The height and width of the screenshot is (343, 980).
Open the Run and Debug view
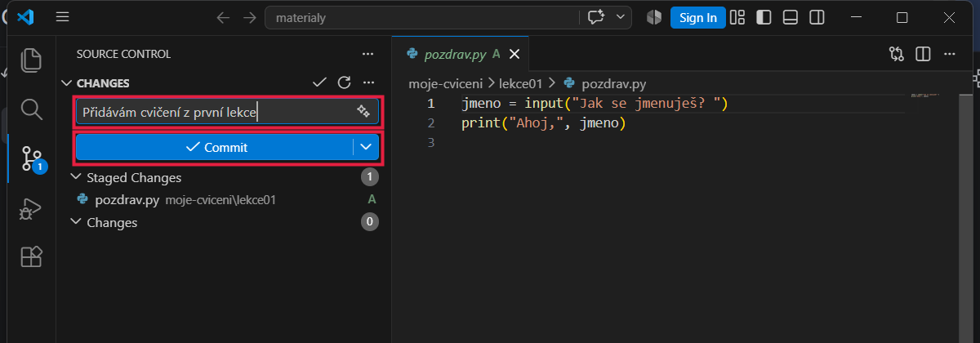coord(31,209)
